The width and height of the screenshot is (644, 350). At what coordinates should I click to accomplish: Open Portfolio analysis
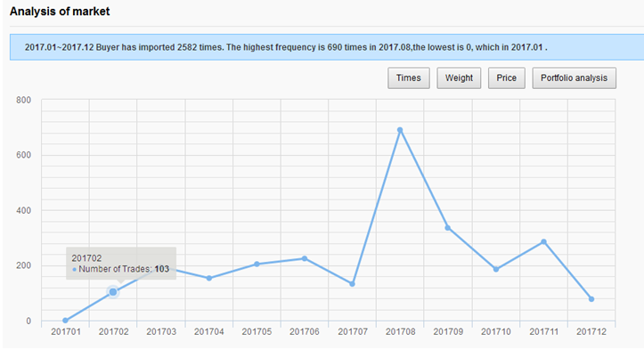[575, 78]
